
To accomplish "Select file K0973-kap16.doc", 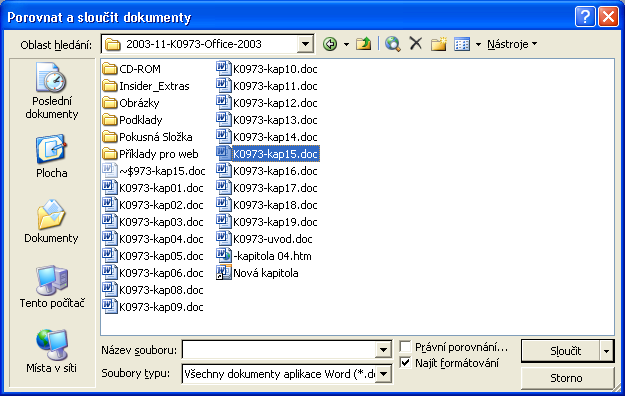I will [267, 171].
